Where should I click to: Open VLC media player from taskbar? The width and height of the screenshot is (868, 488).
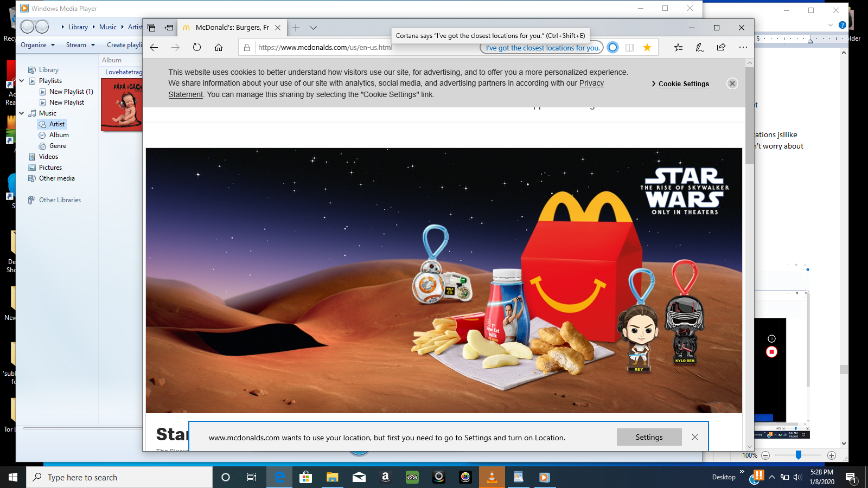(492, 477)
